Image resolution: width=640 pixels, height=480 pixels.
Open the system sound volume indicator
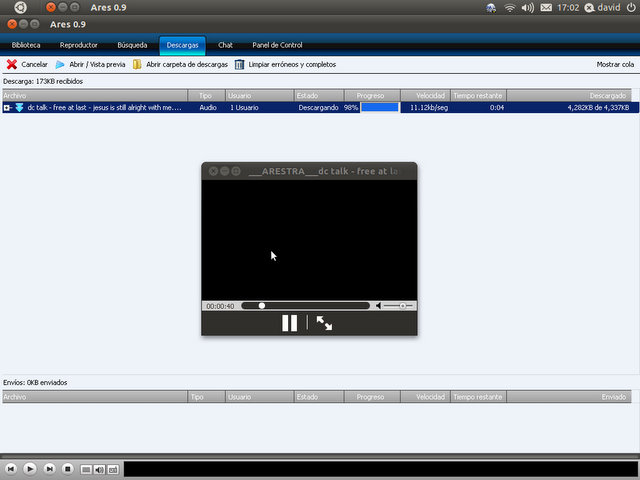527,8
